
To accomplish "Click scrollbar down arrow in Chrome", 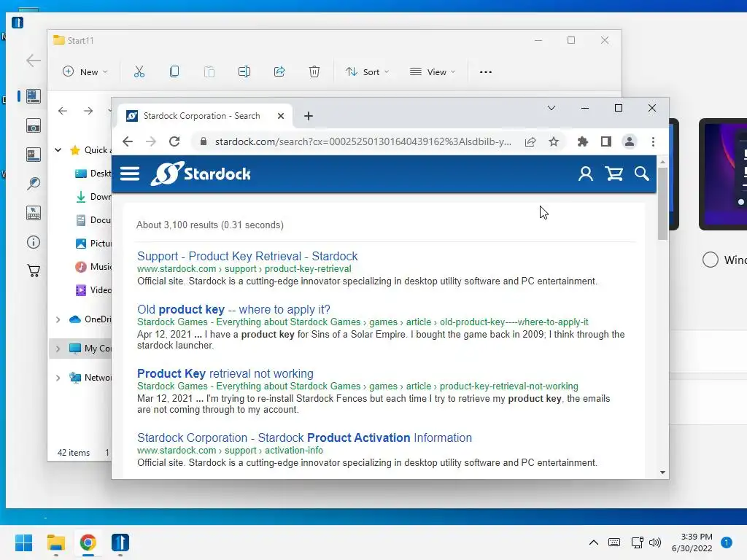I will (x=662, y=472).
